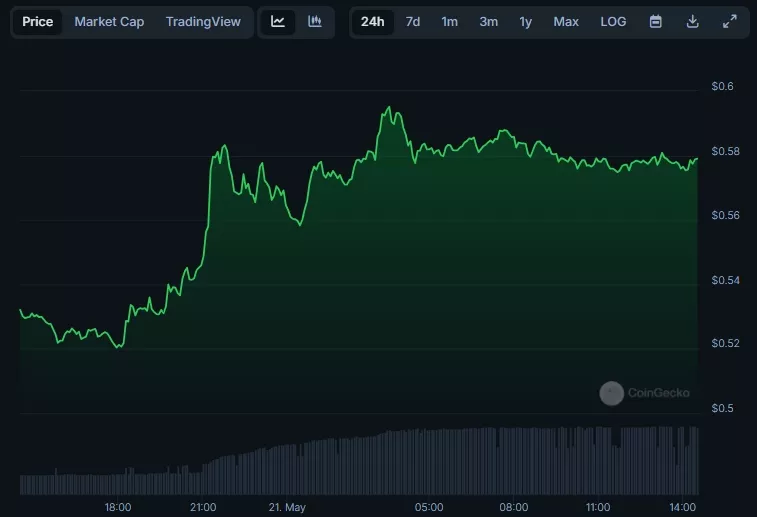Click the $0.56 price axis label
The width and height of the screenshot is (757, 517).
(x=725, y=215)
